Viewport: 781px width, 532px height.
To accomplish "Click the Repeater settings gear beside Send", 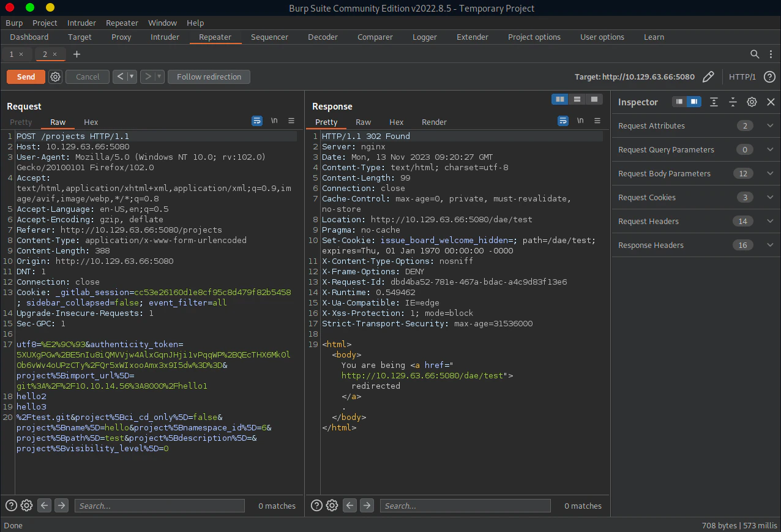I will [55, 77].
